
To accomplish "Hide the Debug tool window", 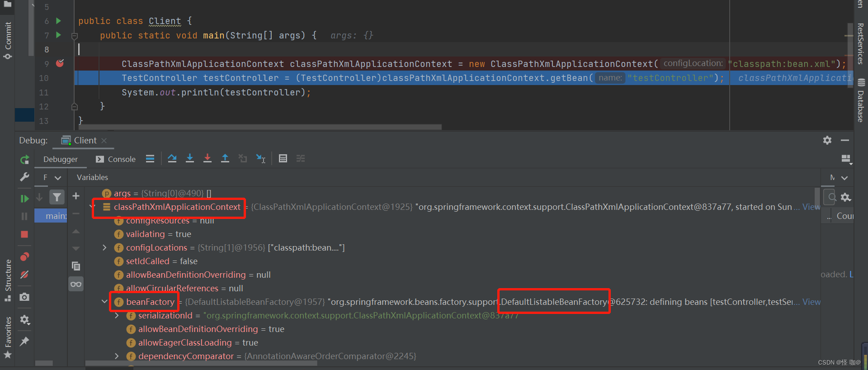I will 844,140.
